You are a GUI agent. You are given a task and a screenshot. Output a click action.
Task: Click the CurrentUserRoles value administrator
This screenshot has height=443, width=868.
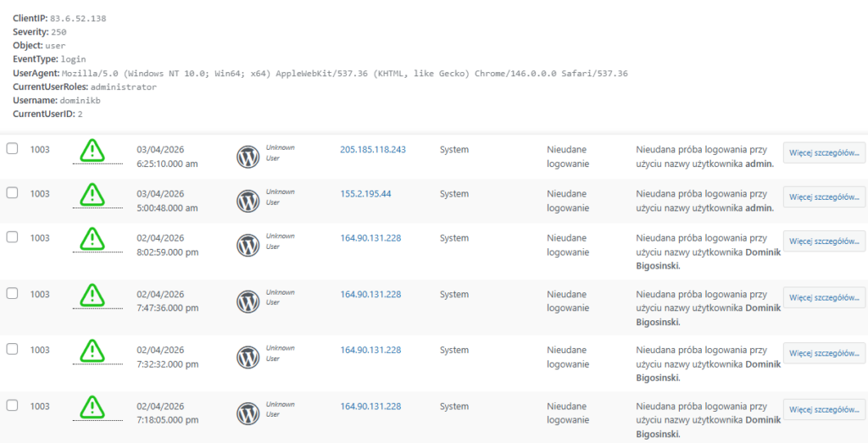[124, 87]
